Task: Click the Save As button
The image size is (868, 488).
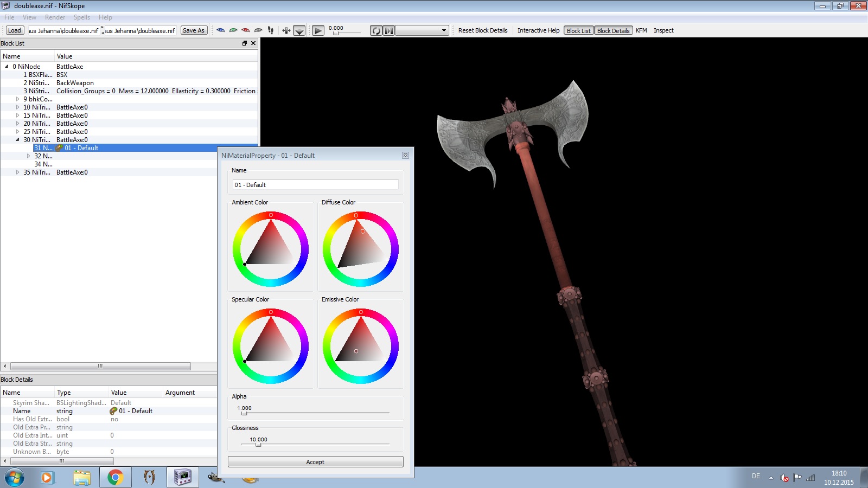Action: click(194, 30)
